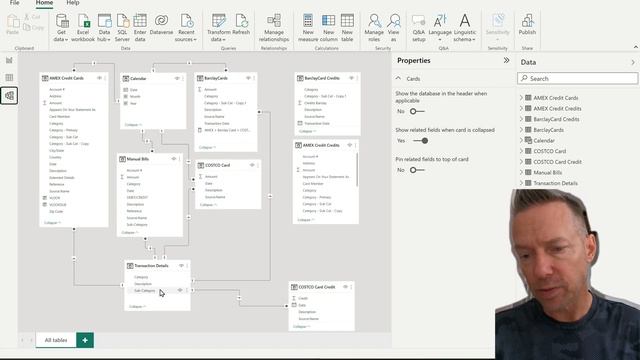Toggle Show the database in header switch
This screenshot has height=360, width=640.
[417, 111]
